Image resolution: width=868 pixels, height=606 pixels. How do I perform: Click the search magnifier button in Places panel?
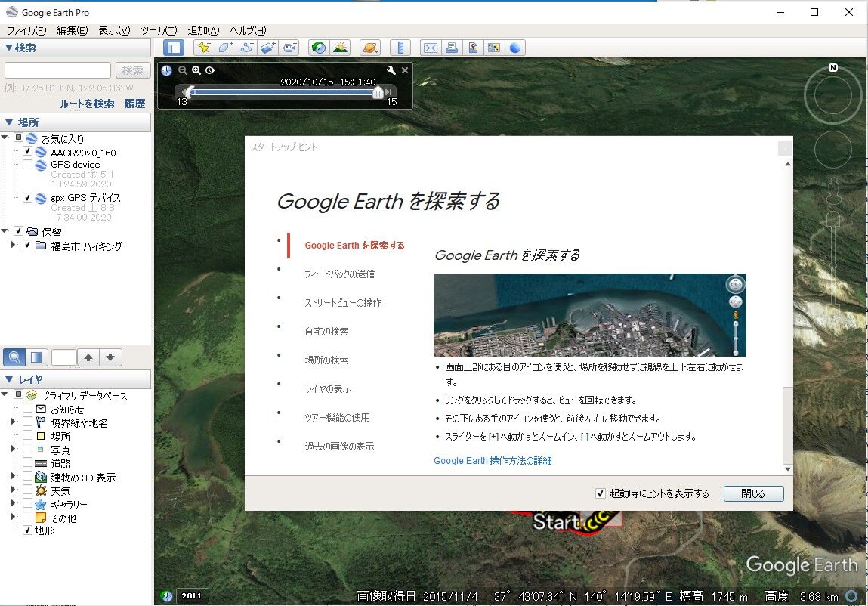pyautogui.click(x=14, y=357)
